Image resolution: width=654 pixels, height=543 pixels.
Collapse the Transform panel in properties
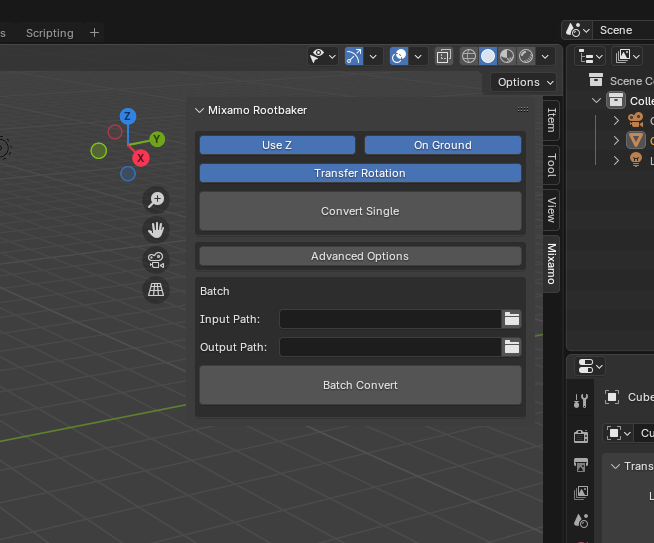click(x=615, y=466)
